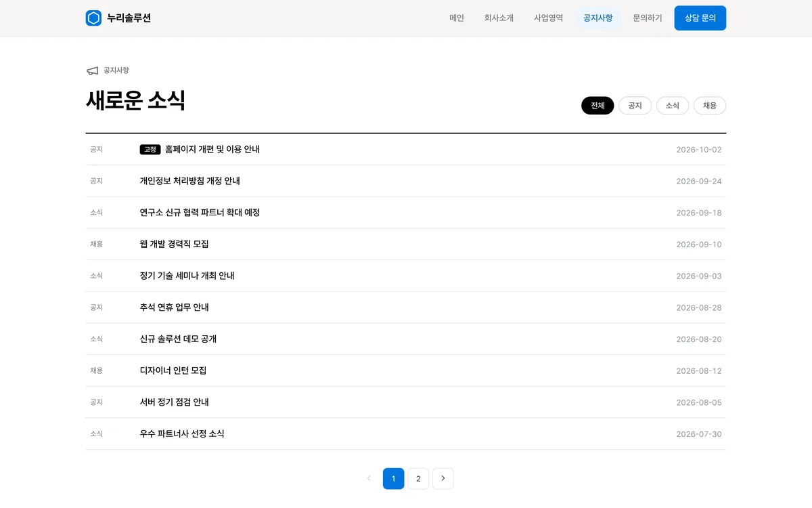The width and height of the screenshot is (812, 508).
Task: Open 신규 솔루션 데모 공개 post
Action: tap(178, 339)
